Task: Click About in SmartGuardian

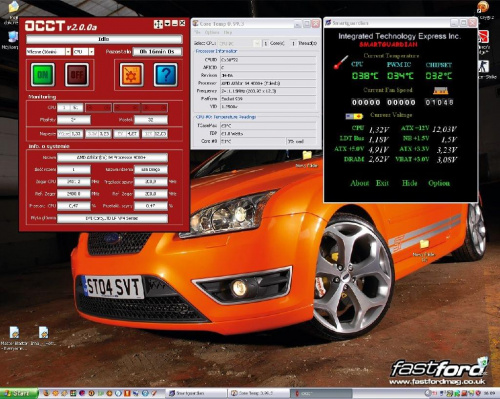Action: 360,183
